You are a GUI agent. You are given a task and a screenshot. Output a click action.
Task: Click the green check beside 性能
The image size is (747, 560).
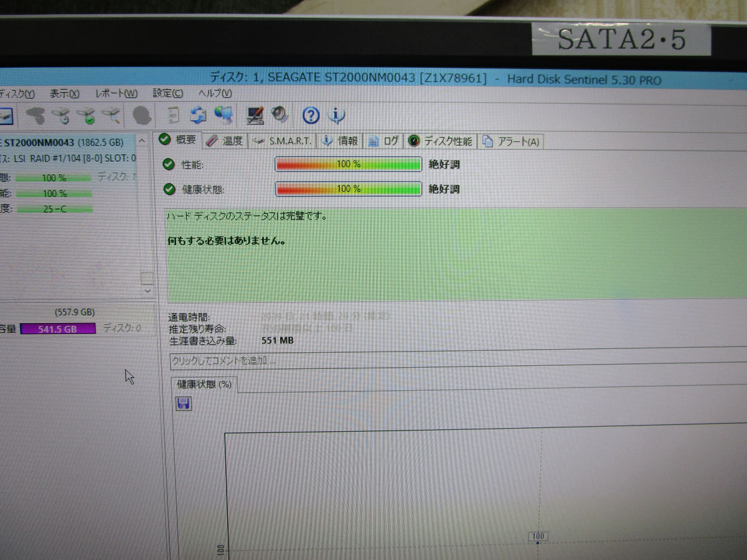click(168, 164)
